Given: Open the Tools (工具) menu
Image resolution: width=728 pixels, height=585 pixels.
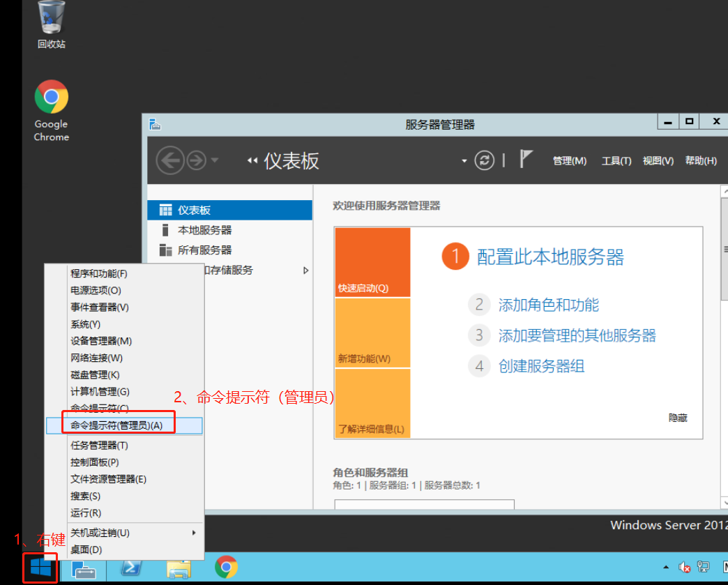Looking at the screenshot, I should [616, 161].
